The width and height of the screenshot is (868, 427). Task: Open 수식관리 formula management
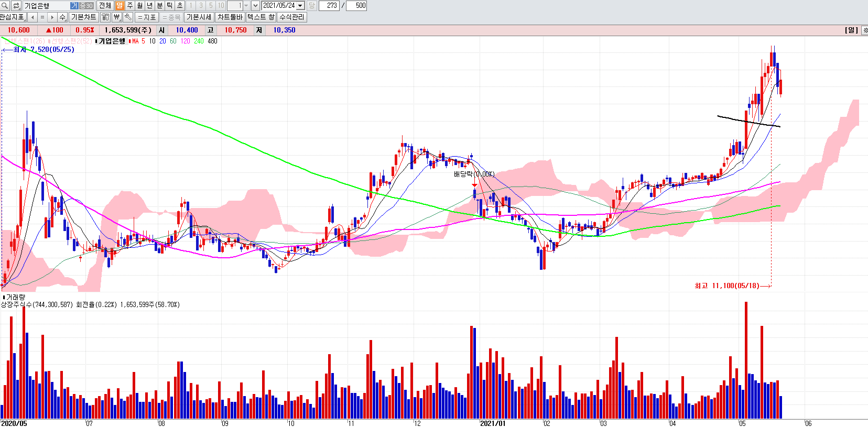coord(292,17)
